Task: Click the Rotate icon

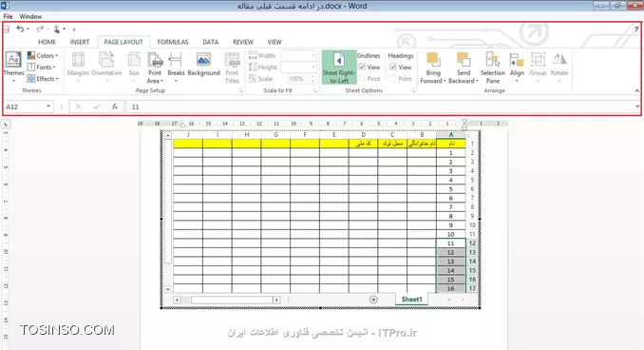Action: point(559,60)
